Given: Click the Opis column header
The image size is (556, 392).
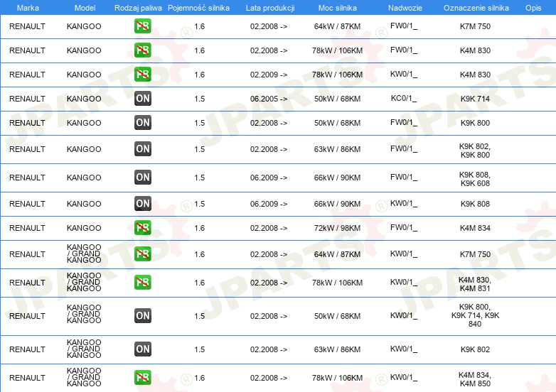Looking at the screenshot, I should point(533,8).
